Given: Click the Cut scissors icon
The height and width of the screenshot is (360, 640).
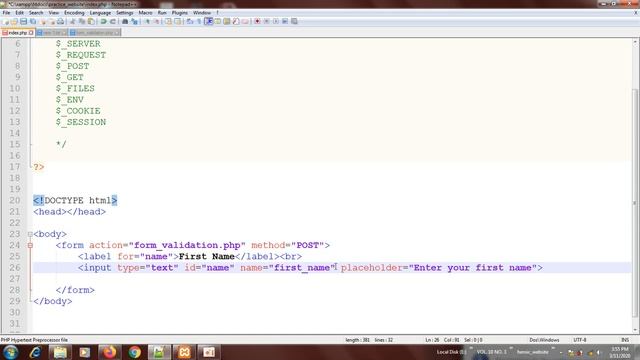Looking at the screenshot, I should click(x=72, y=21).
